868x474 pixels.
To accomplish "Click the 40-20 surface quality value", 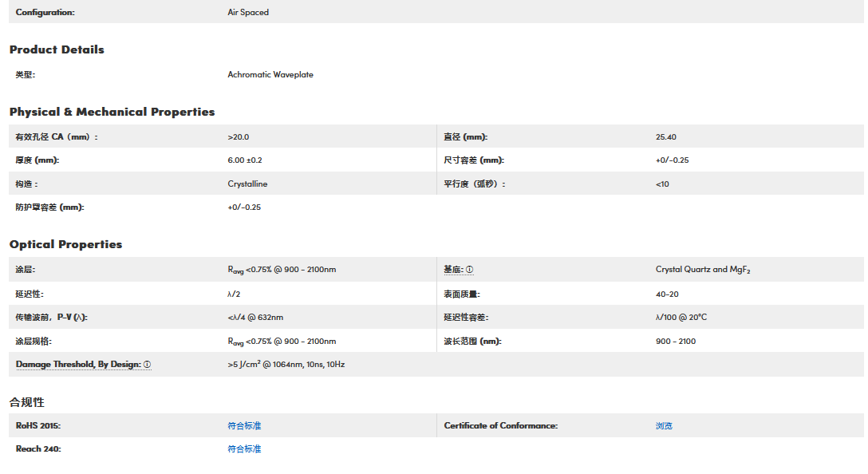I will 667,294.
